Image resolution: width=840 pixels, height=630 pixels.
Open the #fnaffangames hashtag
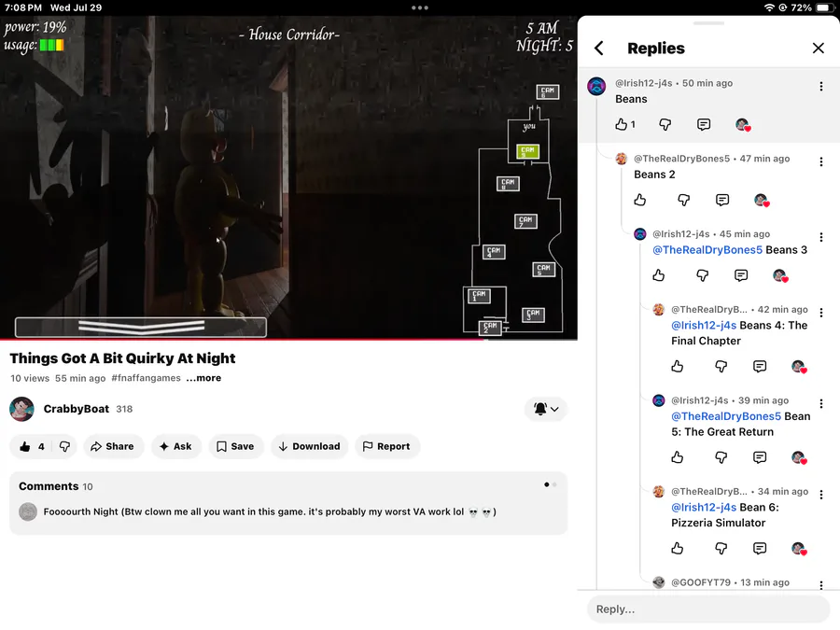pos(146,378)
